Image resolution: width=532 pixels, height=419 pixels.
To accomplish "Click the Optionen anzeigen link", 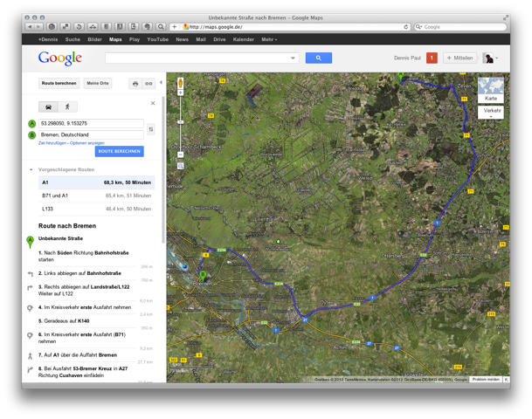I will tap(87, 143).
